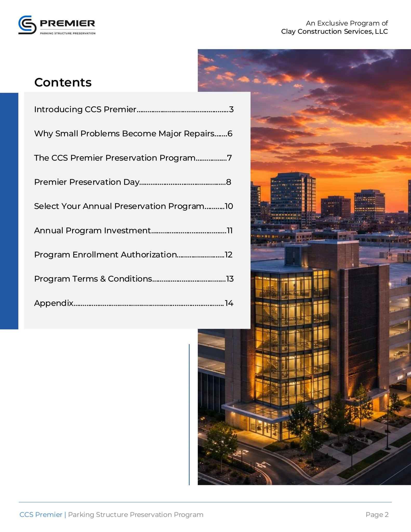Click the "Page 2" footer label
This screenshot has width=411, height=532.
[x=377, y=514]
